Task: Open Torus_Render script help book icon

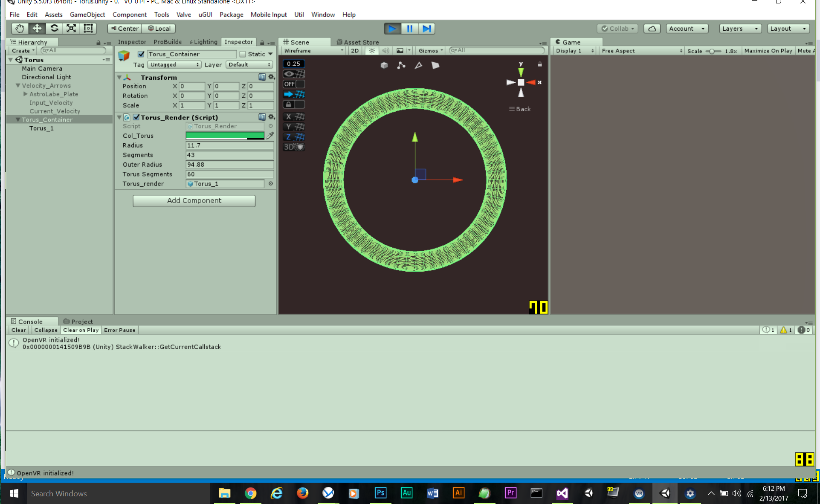Action: pos(262,117)
